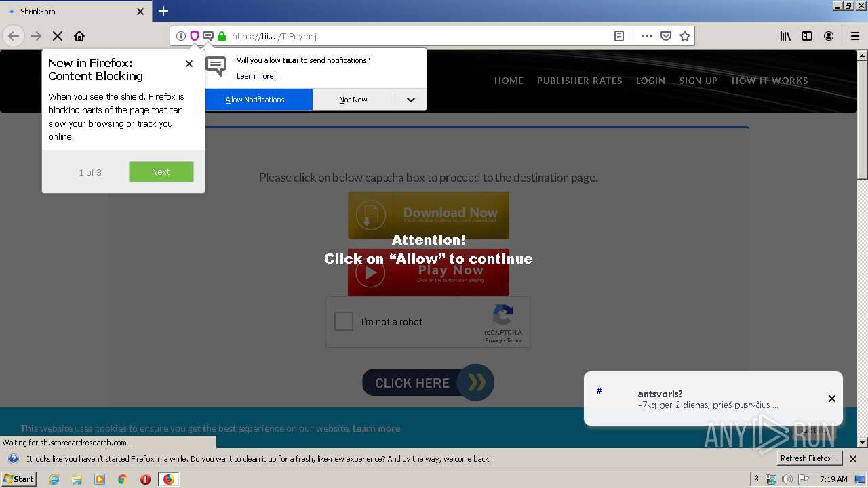Check the I'm not a robot checkbox

pos(344,321)
